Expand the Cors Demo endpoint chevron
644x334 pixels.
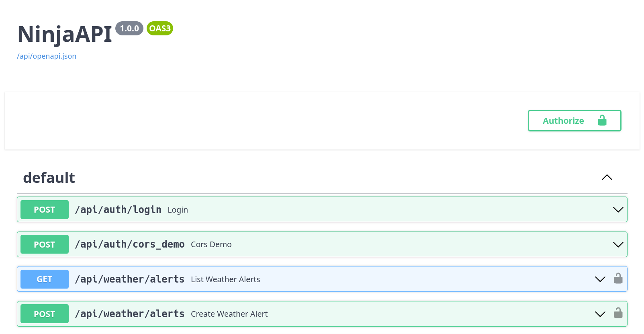coord(618,244)
